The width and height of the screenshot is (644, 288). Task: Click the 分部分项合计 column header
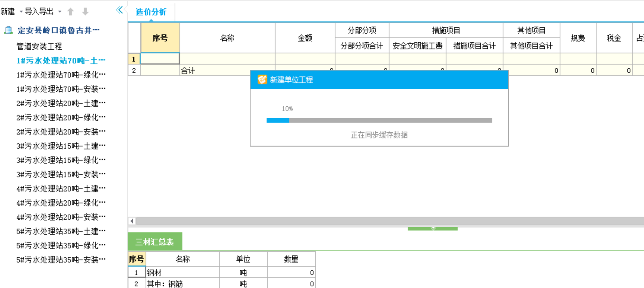click(x=362, y=46)
